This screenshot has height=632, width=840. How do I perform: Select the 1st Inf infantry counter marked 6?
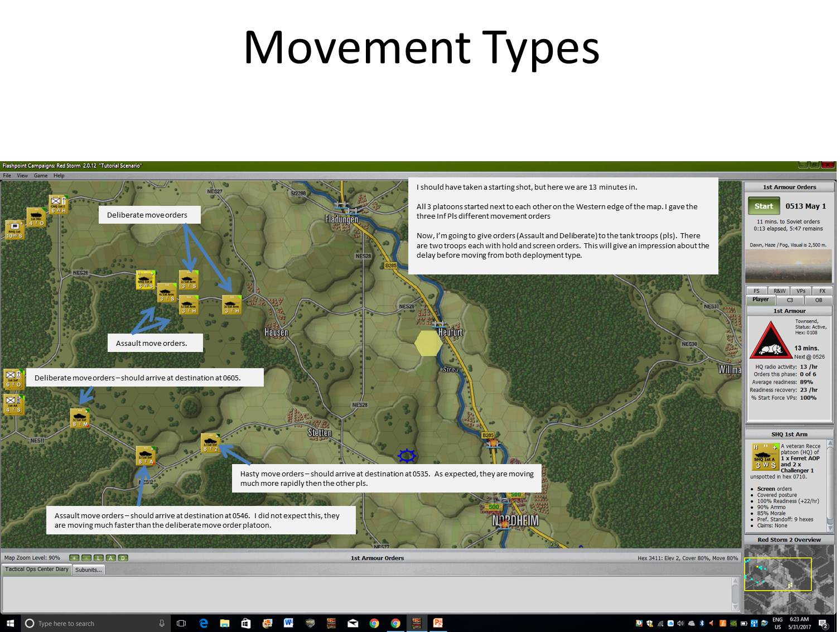pos(13,379)
